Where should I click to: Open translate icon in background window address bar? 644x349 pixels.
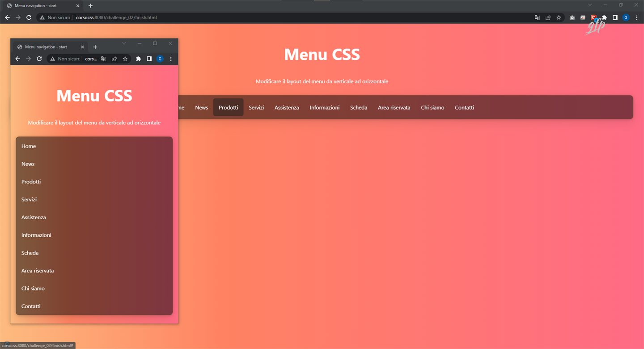[x=537, y=17]
